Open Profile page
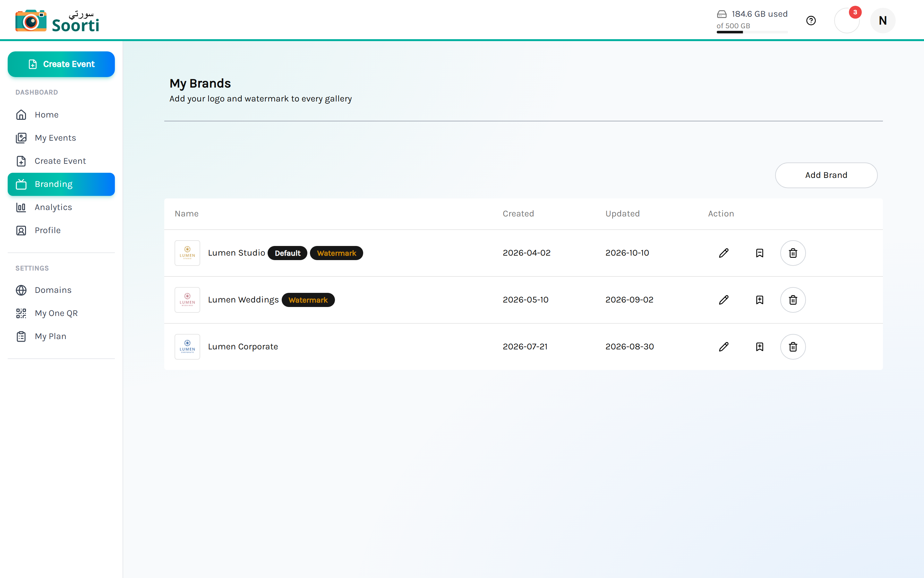 tap(61, 231)
